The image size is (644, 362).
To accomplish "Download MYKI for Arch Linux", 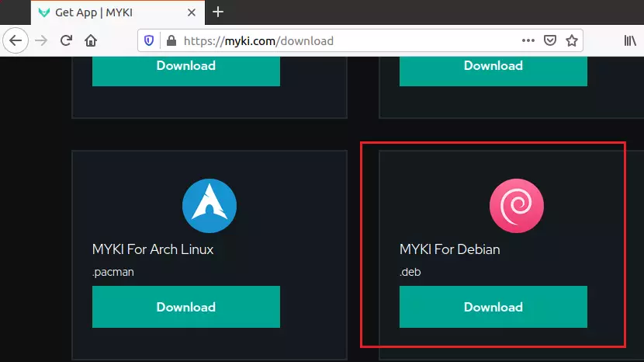I will (186, 307).
